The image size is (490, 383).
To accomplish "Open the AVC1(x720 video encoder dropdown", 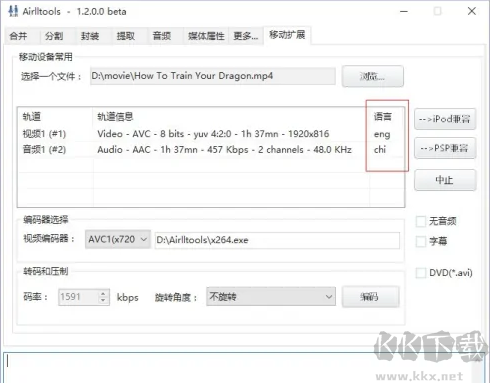I will point(118,239).
